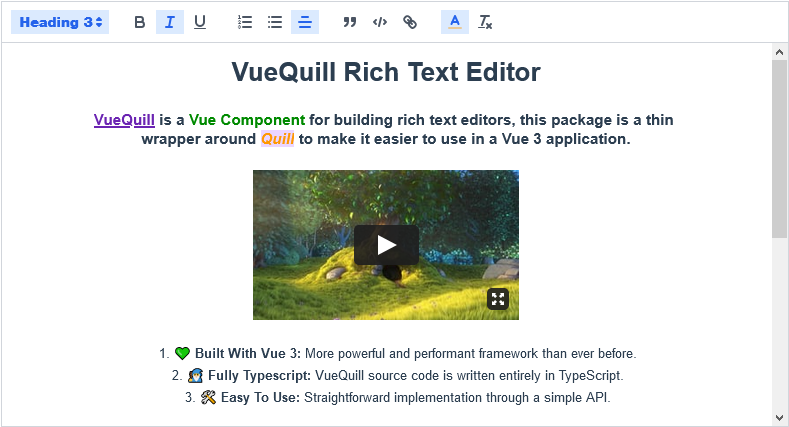The height and width of the screenshot is (427, 789).
Task: Click the wizard emoji before Fully Typescript
Action: pyautogui.click(x=195, y=376)
